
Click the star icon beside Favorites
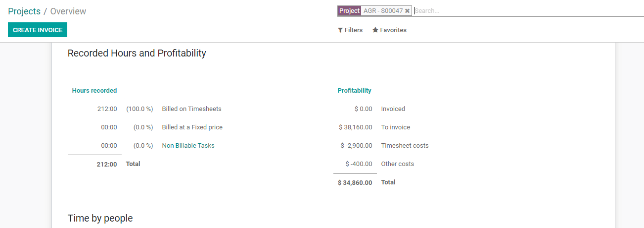tap(375, 30)
